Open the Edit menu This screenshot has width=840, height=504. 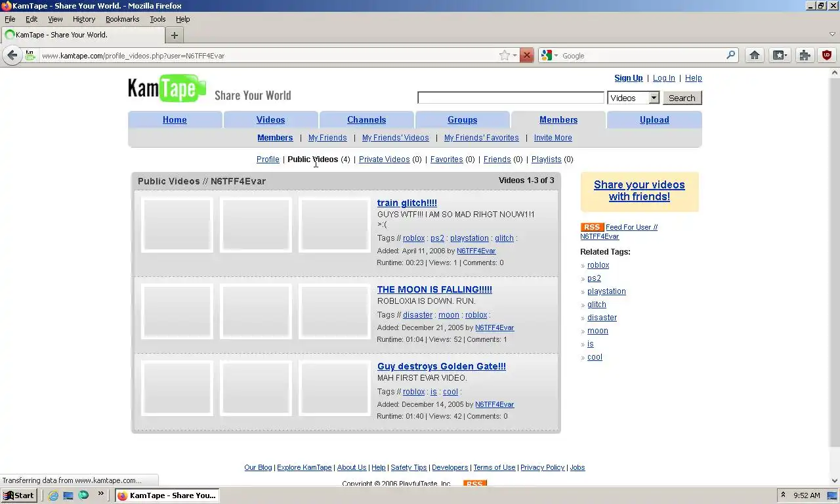point(31,19)
